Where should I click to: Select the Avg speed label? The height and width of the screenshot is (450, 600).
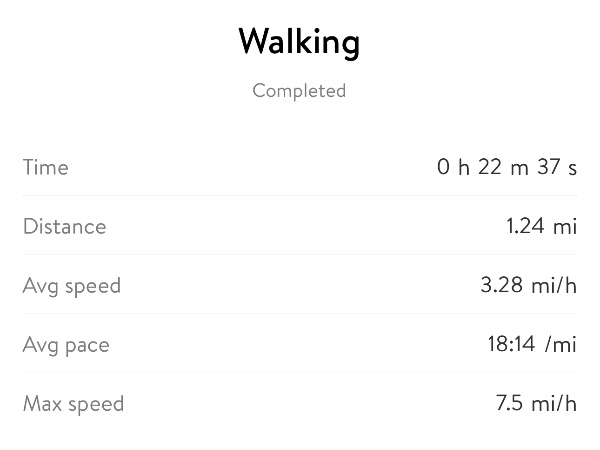71,286
